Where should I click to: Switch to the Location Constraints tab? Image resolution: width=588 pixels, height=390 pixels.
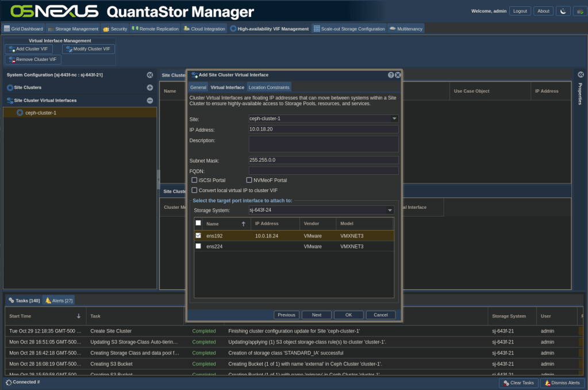pos(268,87)
